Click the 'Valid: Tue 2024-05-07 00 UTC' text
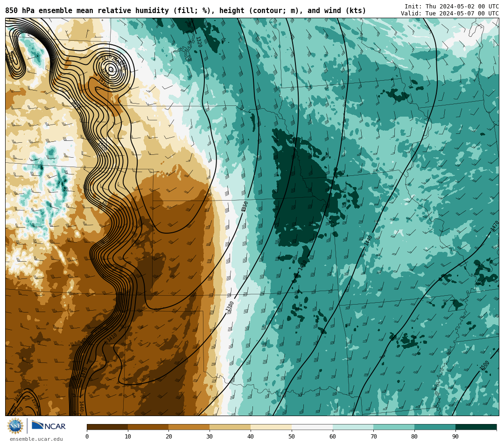This screenshot has width=504, height=445. (450, 14)
